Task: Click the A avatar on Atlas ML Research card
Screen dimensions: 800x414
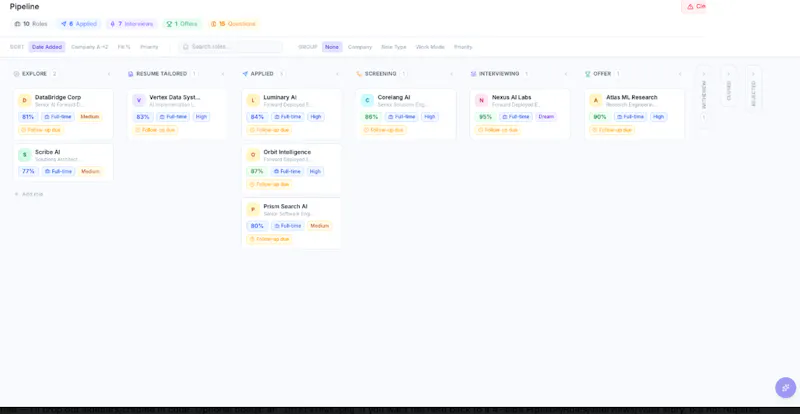Action: point(596,101)
